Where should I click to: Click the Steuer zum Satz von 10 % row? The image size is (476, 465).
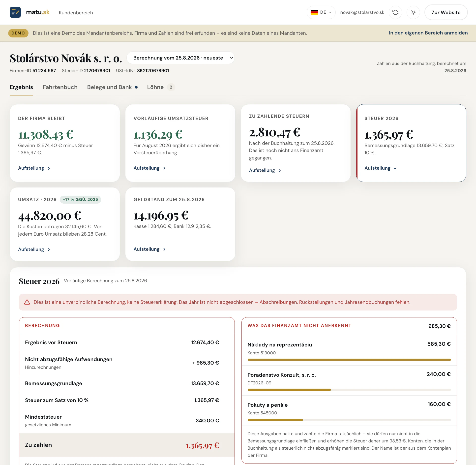pos(127,400)
